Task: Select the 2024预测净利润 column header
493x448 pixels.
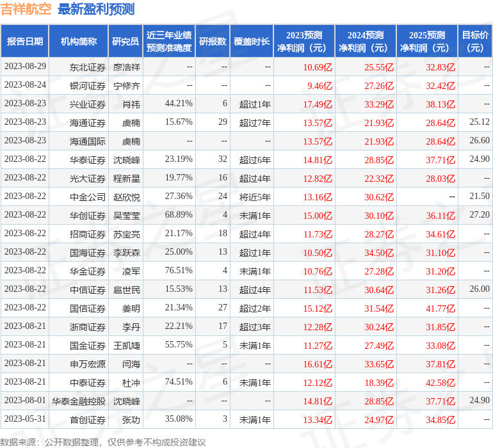Action: pyautogui.click(x=366, y=41)
